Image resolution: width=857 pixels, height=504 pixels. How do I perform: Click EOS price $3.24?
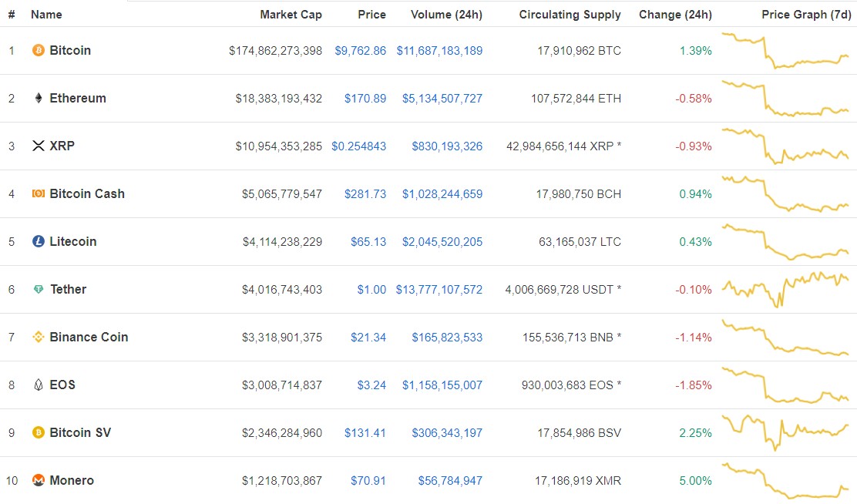tap(371, 385)
